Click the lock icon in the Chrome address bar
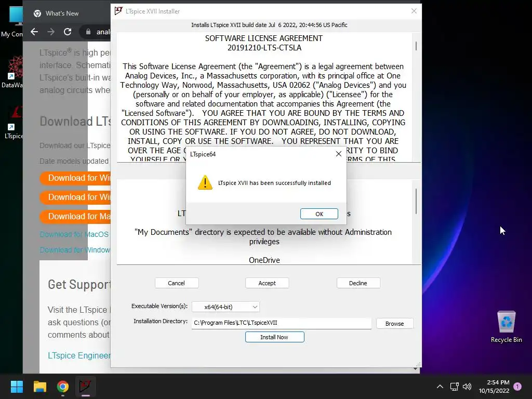 click(88, 32)
